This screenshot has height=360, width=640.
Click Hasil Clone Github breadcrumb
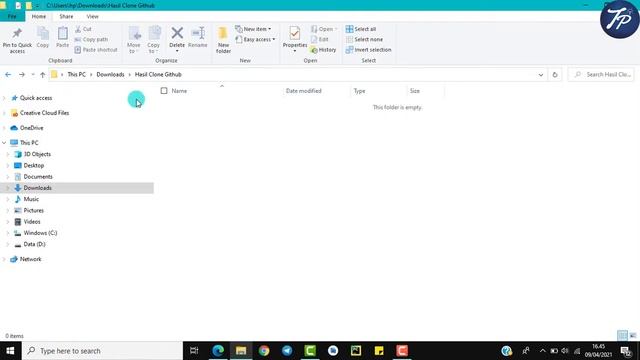(158, 75)
